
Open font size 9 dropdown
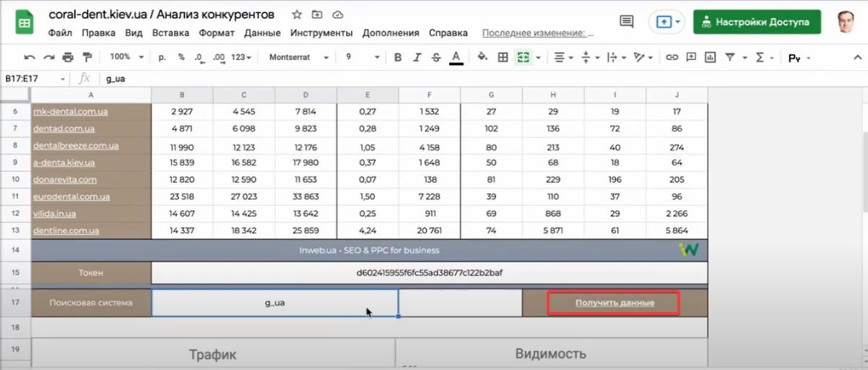(362, 57)
